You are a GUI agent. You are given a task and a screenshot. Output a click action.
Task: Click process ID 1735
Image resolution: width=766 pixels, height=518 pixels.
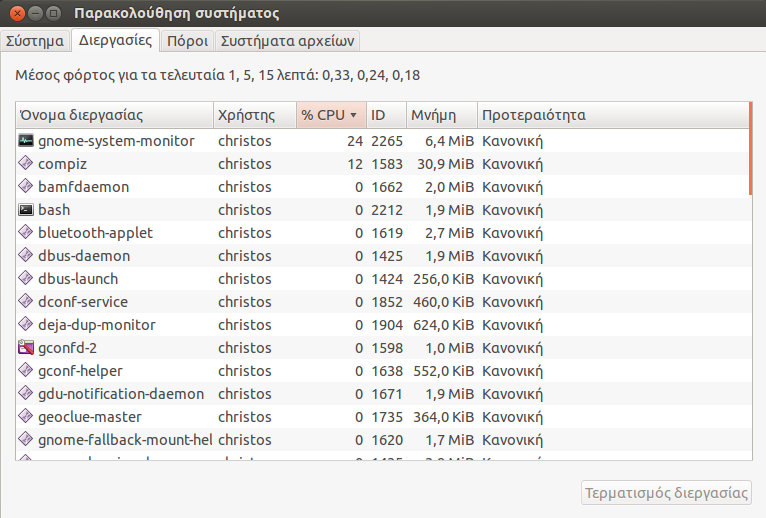pyautogui.click(x=387, y=416)
